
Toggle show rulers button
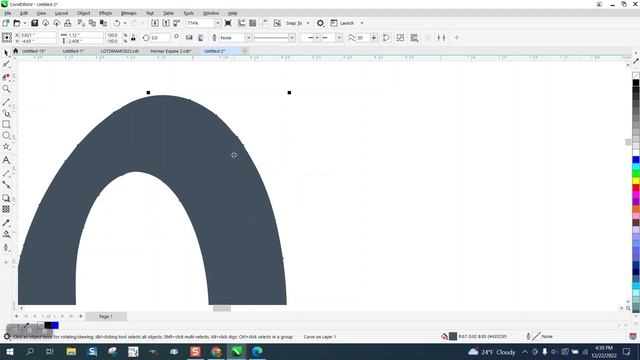[x=242, y=23]
